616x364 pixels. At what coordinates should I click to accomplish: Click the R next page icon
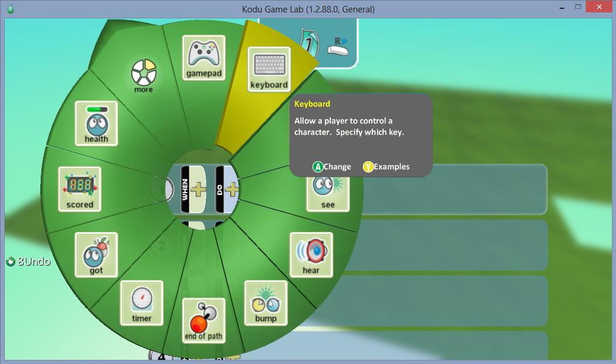click(x=338, y=46)
